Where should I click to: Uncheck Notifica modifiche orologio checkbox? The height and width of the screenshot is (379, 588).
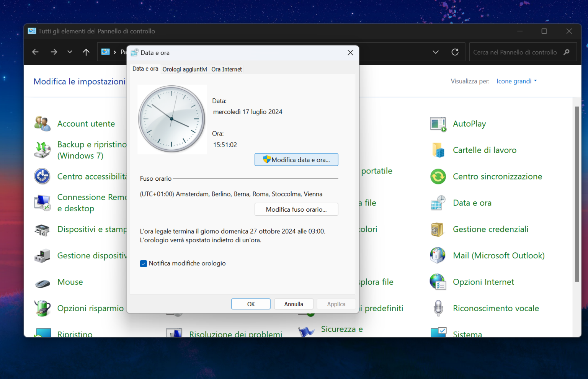coord(144,264)
